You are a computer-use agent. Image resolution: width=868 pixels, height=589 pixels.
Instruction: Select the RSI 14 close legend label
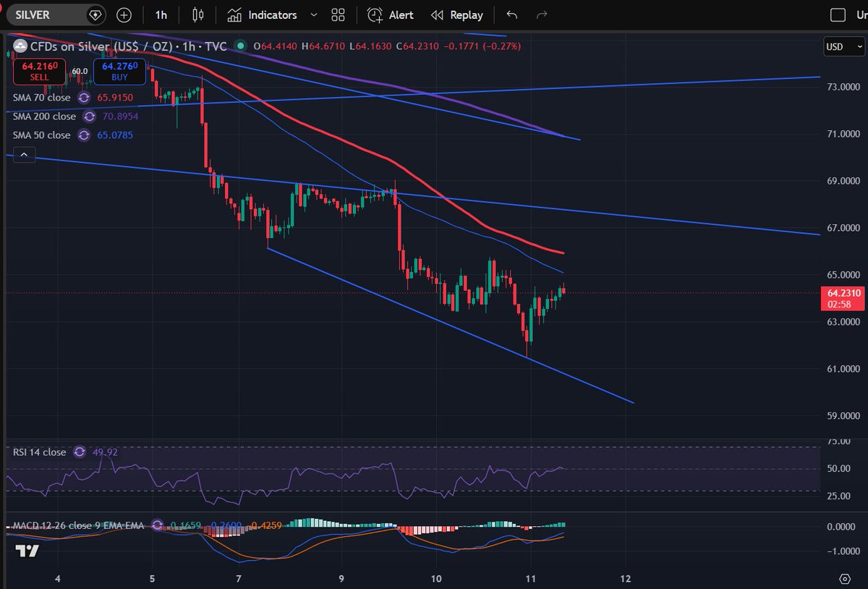[x=39, y=452]
